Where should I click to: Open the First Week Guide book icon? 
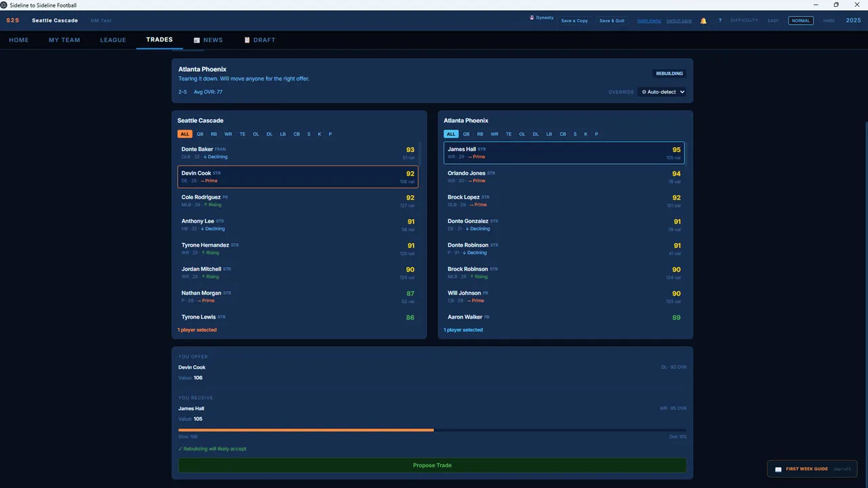pyautogui.click(x=778, y=469)
